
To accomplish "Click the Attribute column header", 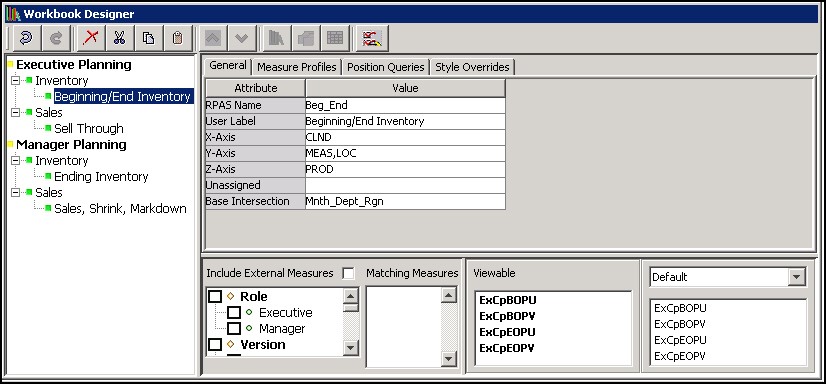I will 255,88.
